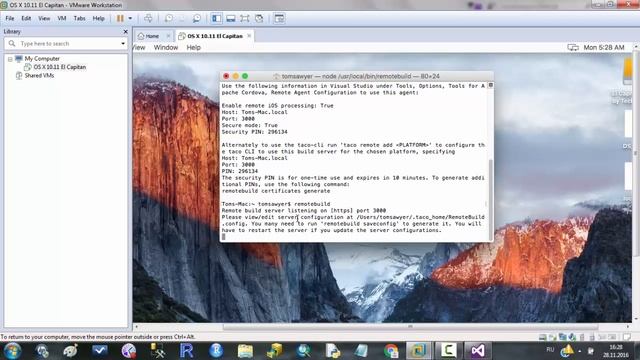The width and height of the screenshot is (640, 360).
Task: Open the Library search dropdown arrow
Action: click(122, 44)
